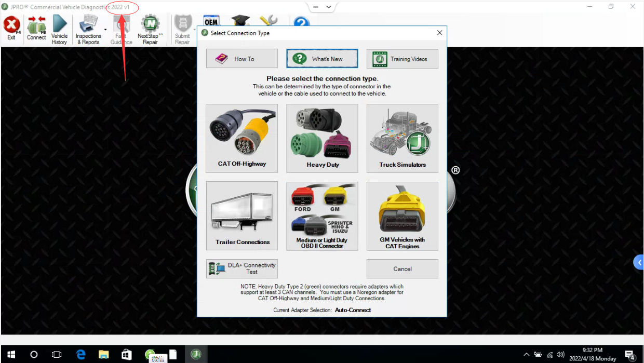The width and height of the screenshot is (644, 363).
Task: Show hidden system tray icons
Action: (x=527, y=355)
